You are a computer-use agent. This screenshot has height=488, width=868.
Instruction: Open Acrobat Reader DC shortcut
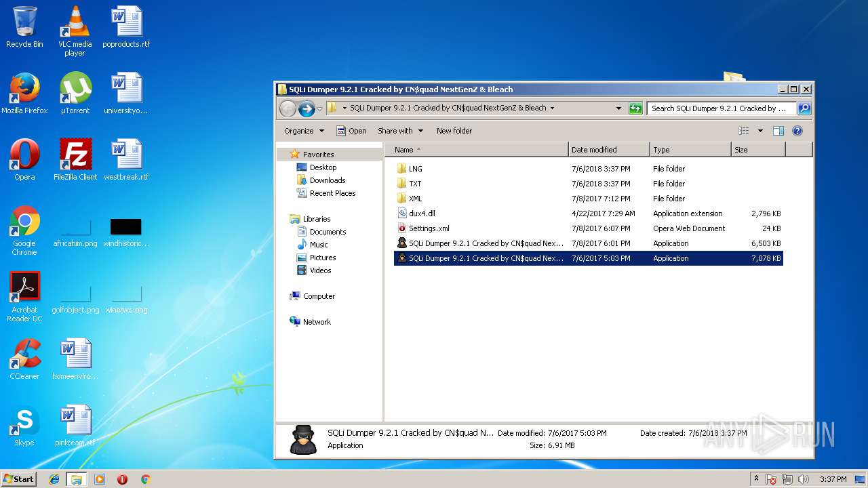click(x=24, y=297)
